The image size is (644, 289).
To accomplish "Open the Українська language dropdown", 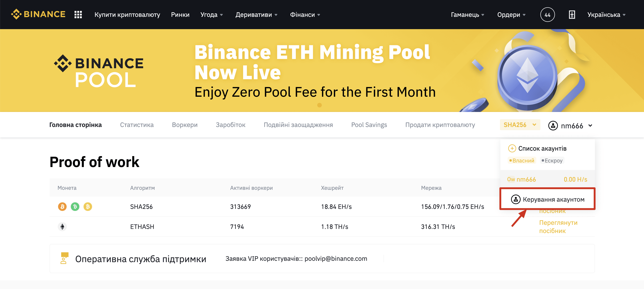I will click(x=606, y=15).
